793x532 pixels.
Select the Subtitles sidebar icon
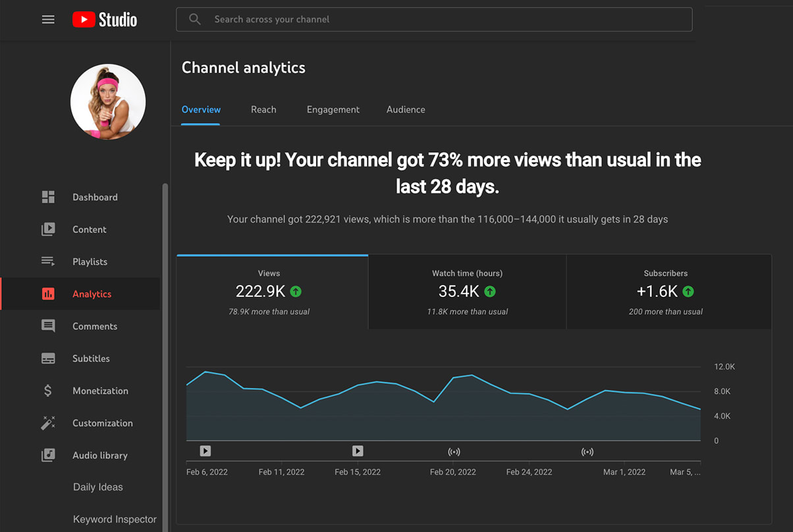tap(48, 358)
